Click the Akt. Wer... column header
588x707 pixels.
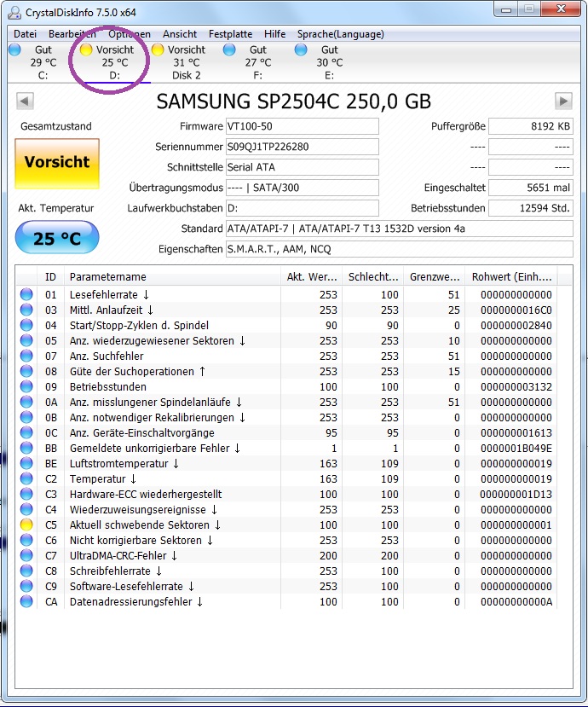click(311, 277)
